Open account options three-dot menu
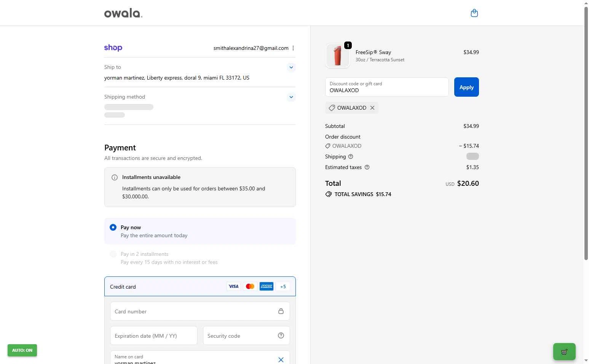This screenshot has width=589, height=364. click(293, 48)
